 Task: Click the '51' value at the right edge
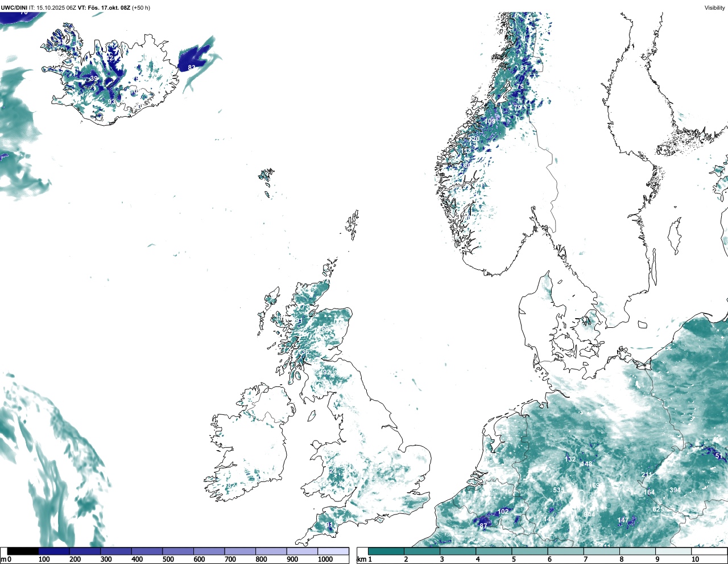coord(718,456)
